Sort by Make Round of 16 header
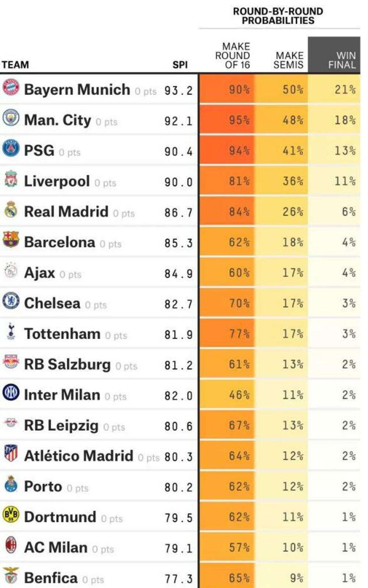368x588 pixels. coord(233,56)
